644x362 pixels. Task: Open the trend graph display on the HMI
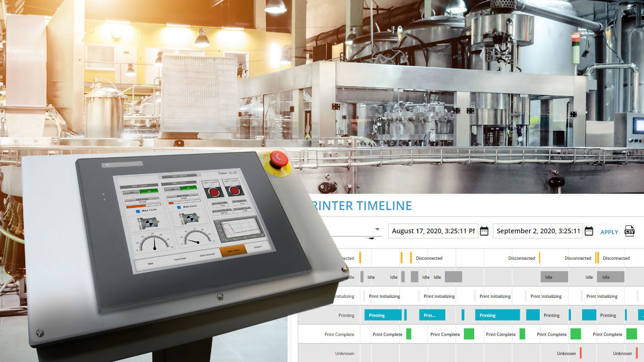240,230
